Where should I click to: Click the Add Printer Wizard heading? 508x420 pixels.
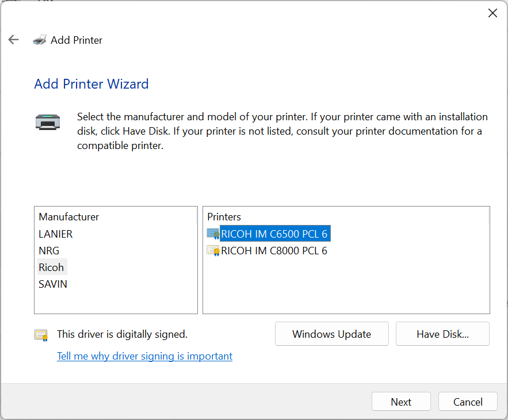tap(91, 84)
